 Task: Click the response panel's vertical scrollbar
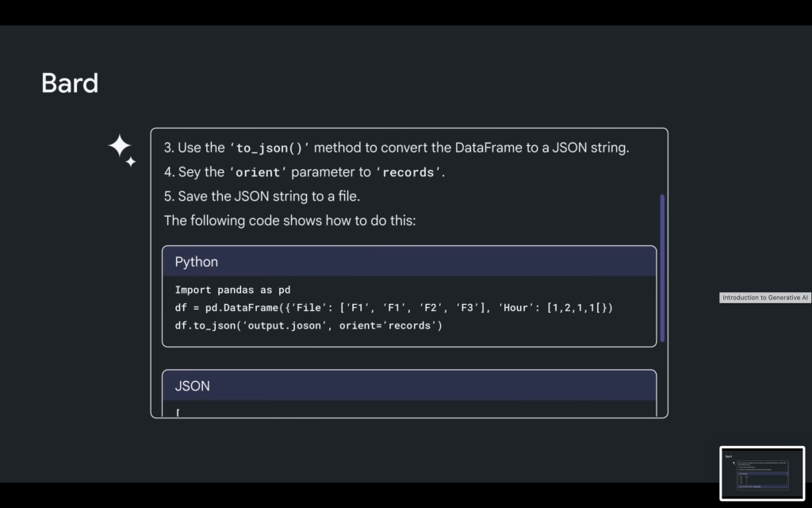(662, 267)
